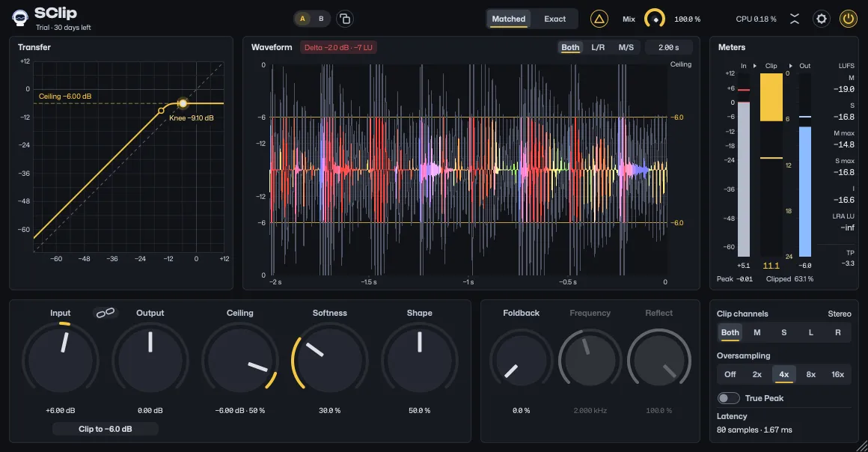This screenshot has height=452, width=868.
Task: Select M clip channel
Action: click(x=757, y=332)
